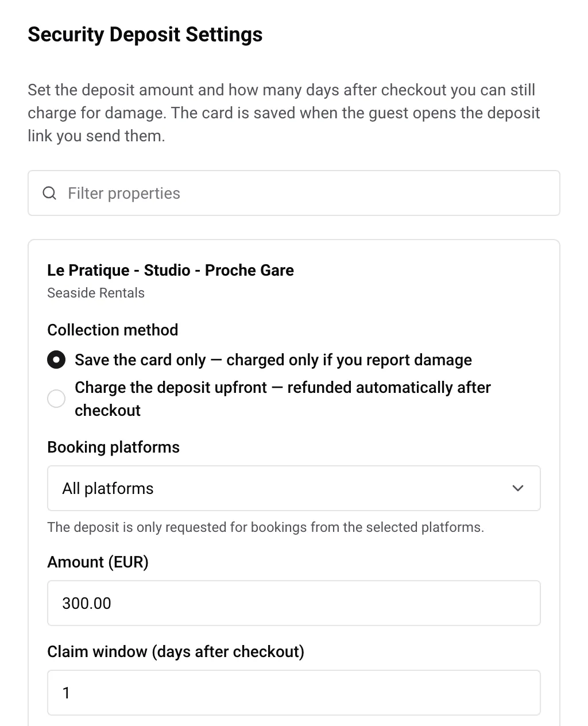Click the deposit platforms helper text

click(x=266, y=527)
